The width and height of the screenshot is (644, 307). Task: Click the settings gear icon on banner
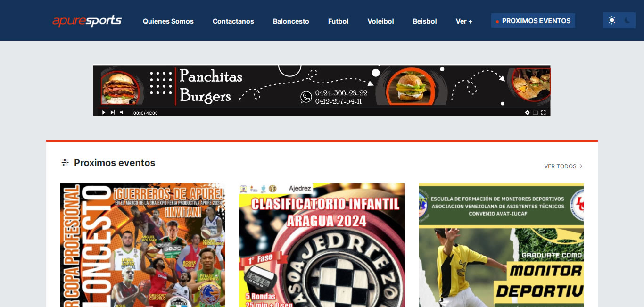[527, 112]
